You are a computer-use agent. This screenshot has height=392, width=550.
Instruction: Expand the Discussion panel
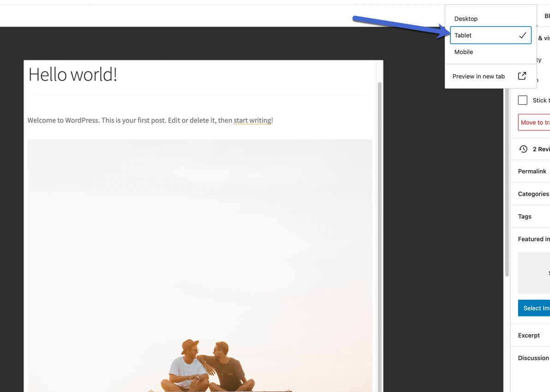[533, 358]
